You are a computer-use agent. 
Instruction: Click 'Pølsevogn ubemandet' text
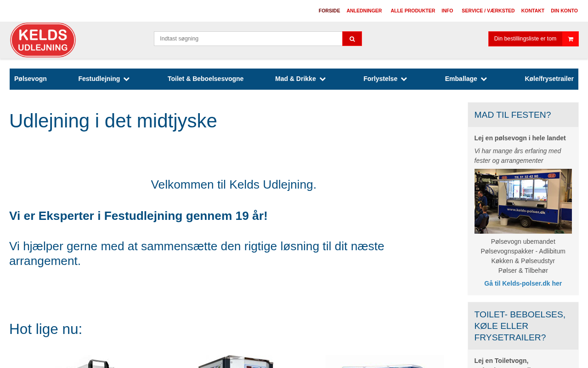pos(523,241)
